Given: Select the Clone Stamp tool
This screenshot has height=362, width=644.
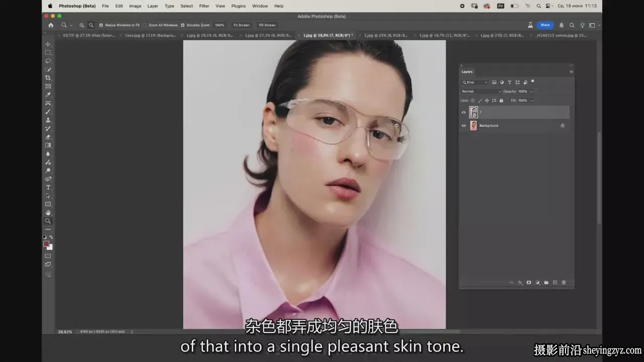Looking at the screenshot, I should (48, 120).
